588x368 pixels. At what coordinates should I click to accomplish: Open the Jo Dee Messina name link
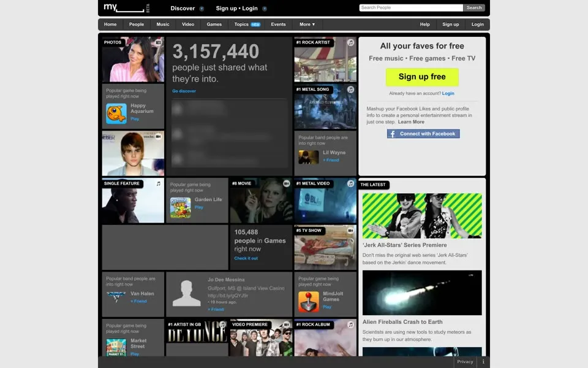pos(226,280)
